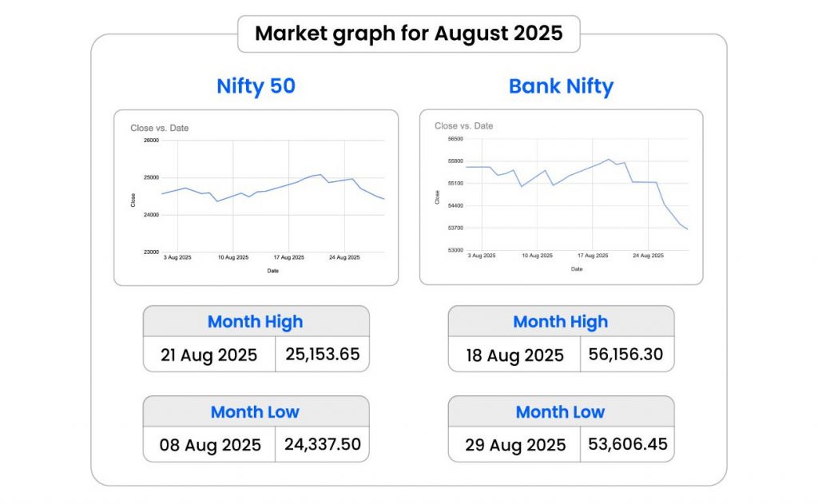Click the Nifty 50 chart's "Close vs. Date" title
This screenshot has width=818, height=504.
click(160, 128)
